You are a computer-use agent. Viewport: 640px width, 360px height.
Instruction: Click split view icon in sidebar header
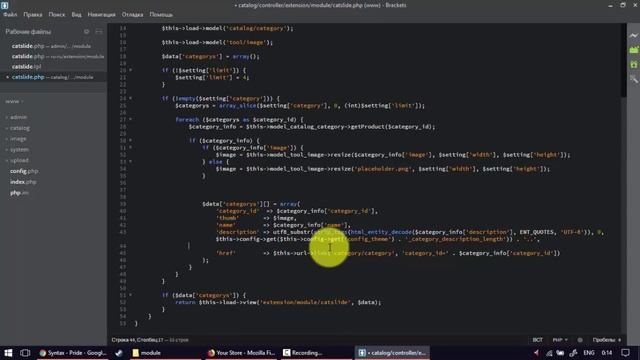click(x=99, y=31)
